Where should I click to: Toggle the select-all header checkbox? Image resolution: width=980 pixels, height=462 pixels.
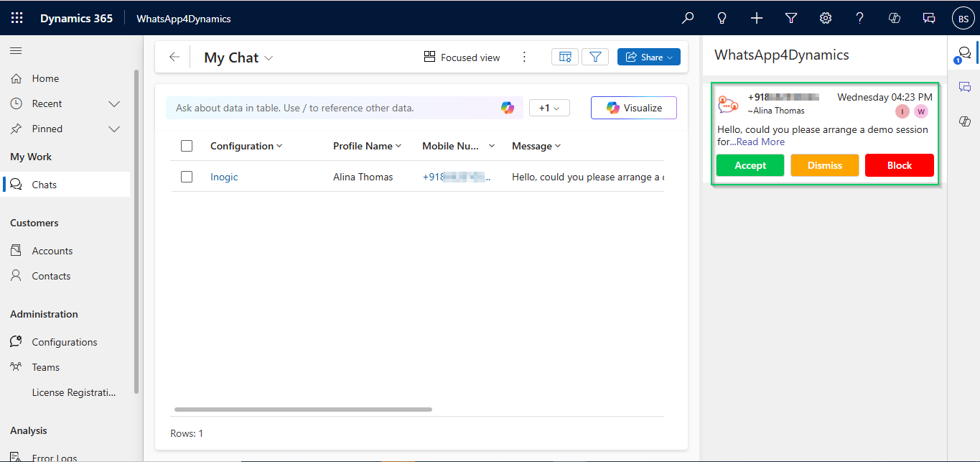[187, 146]
